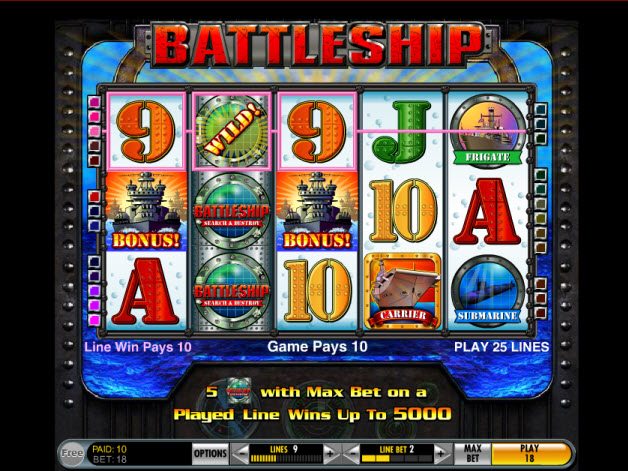Open the Options menu
The height and width of the screenshot is (471, 628).
click(x=210, y=454)
